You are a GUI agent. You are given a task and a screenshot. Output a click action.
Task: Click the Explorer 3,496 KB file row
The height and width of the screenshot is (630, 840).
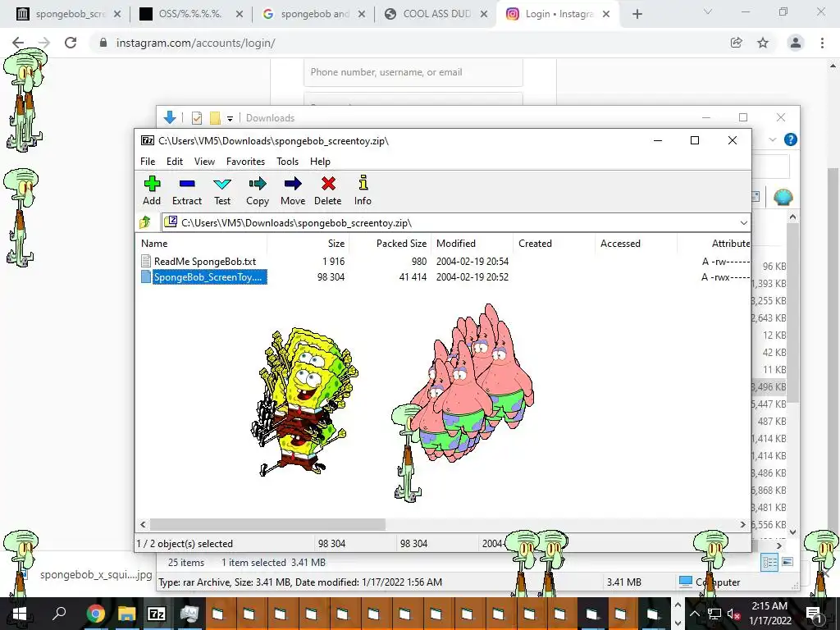click(769, 387)
